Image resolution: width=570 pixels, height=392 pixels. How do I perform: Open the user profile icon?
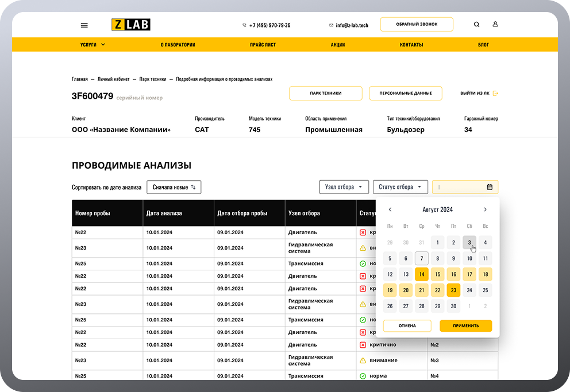495,25
